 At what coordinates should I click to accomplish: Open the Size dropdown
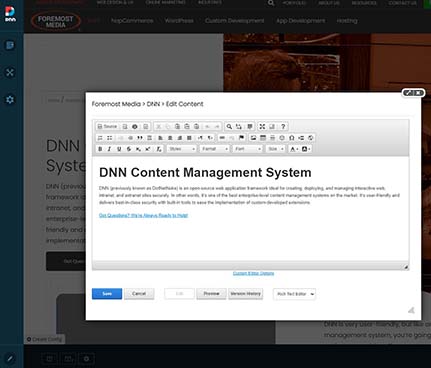pyautogui.click(x=276, y=149)
